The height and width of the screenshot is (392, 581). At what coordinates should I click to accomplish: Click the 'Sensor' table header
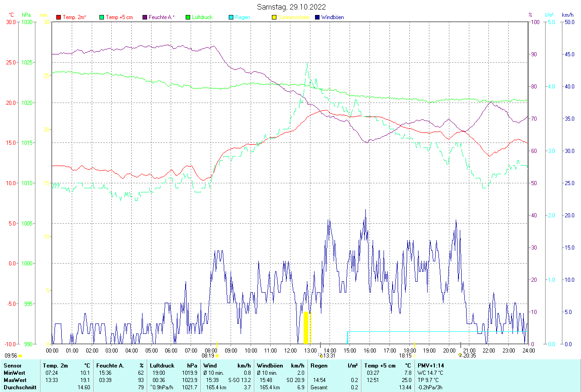click(x=12, y=365)
